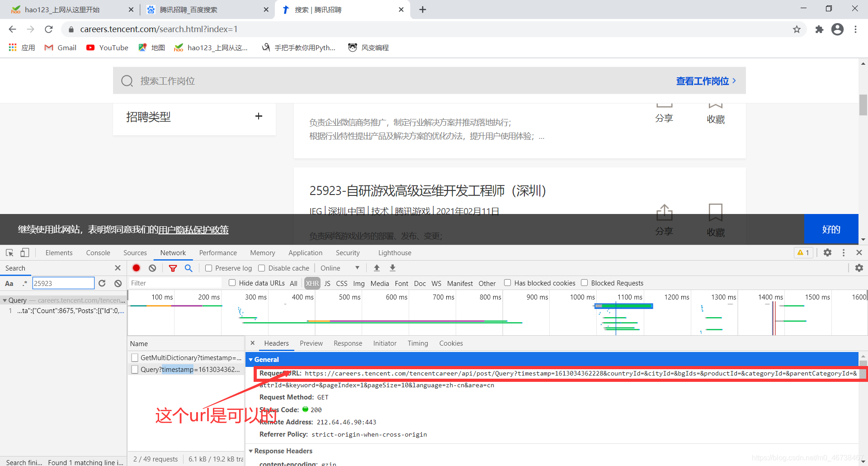The width and height of the screenshot is (868, 466).
Task: Open a new browser tab
Action: [423, 10]
